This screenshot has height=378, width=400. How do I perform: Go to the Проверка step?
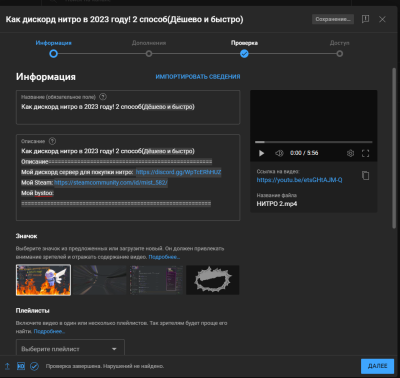coord(244,49)
